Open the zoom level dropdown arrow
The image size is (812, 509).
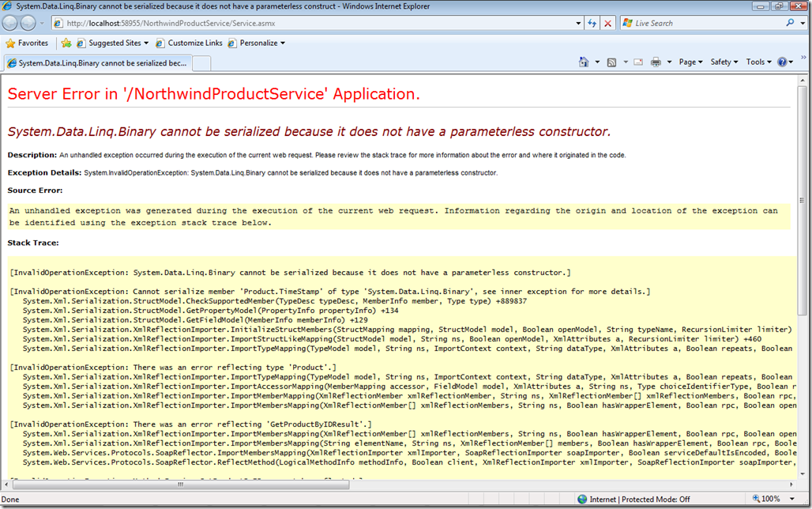791,499
